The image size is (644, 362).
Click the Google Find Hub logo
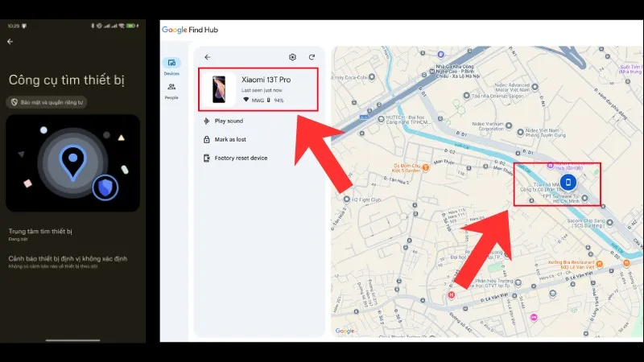coord(190,30)
